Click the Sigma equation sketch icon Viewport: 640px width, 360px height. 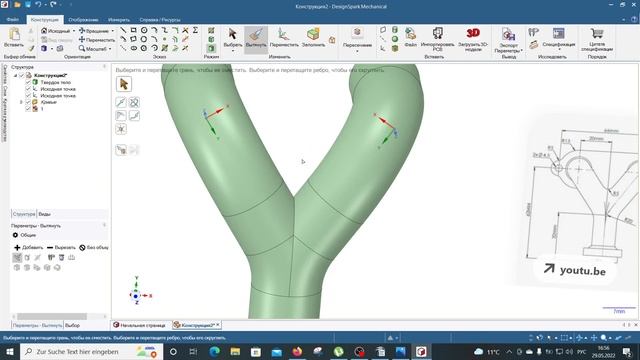click(x=196, y=30)
